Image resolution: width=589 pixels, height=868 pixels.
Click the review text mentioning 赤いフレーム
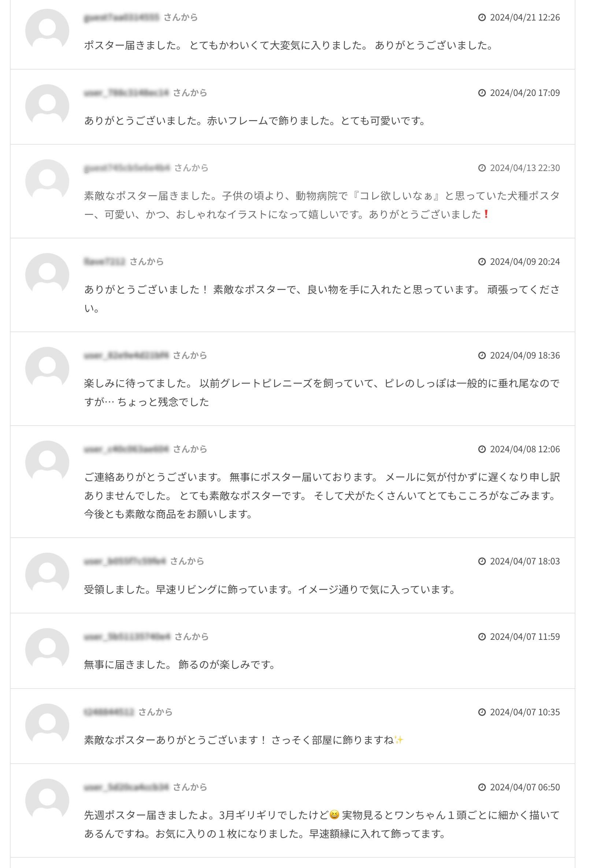point(255,121)
